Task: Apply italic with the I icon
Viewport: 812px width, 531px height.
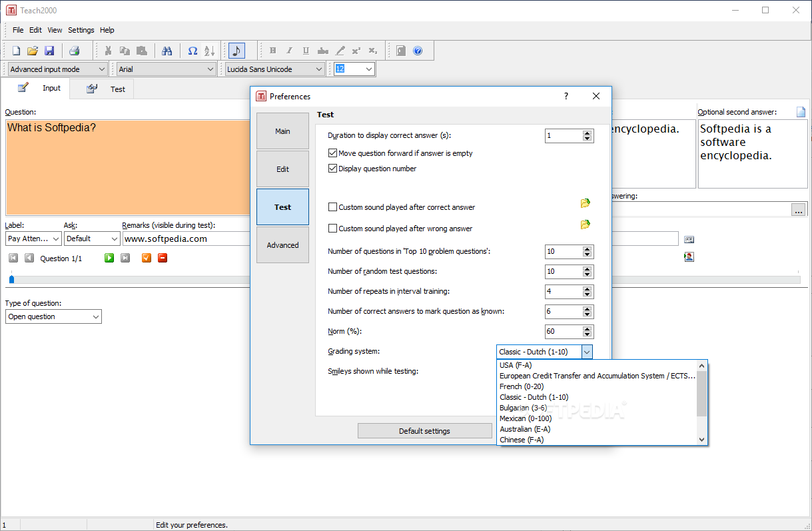Action: coord(289,51)
